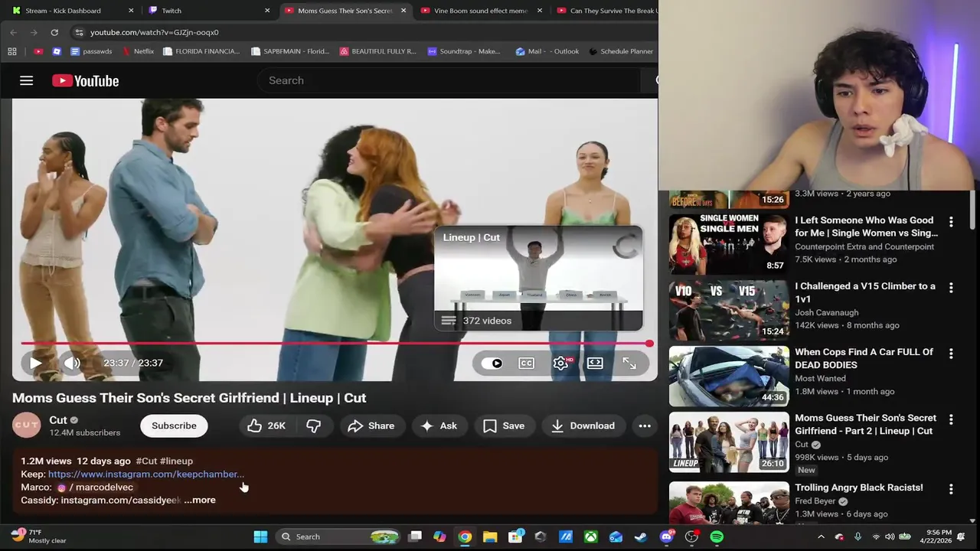
Task: Open the Josh Cavanaugh channel name
Action: point(826,312)
